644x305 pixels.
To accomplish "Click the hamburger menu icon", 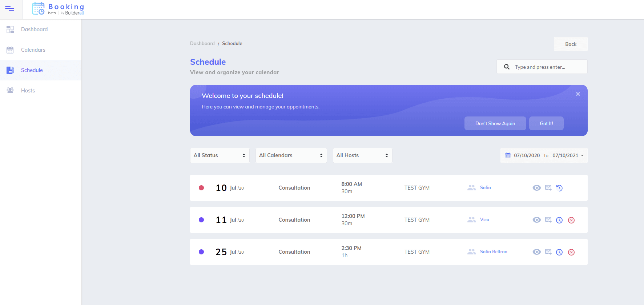I will (10, 9).
